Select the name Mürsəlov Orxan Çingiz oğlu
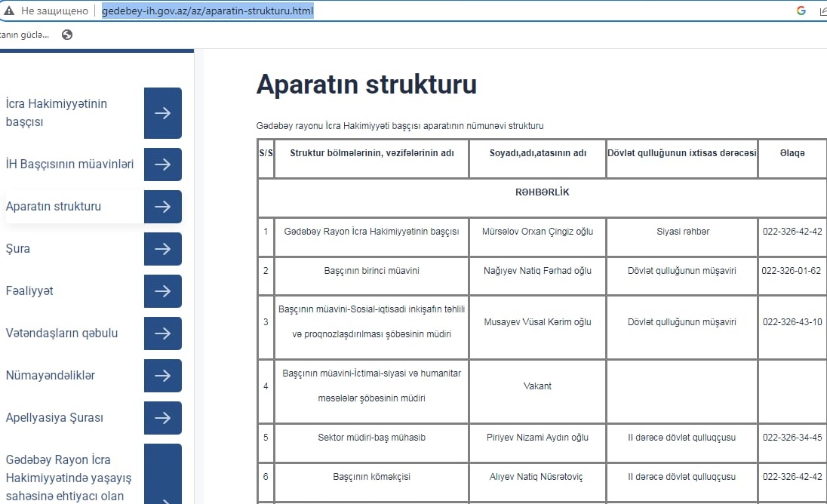The image size is (827, 504). coord(537,232)
